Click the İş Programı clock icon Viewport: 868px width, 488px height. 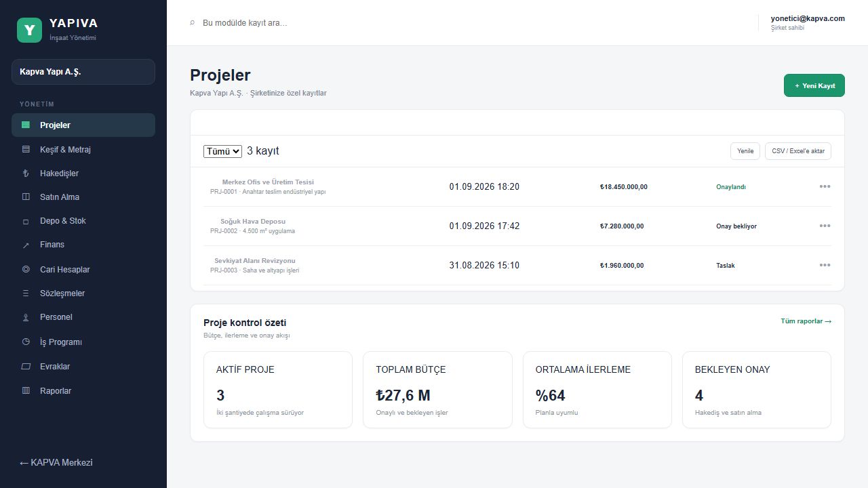(x=26, y=342)
